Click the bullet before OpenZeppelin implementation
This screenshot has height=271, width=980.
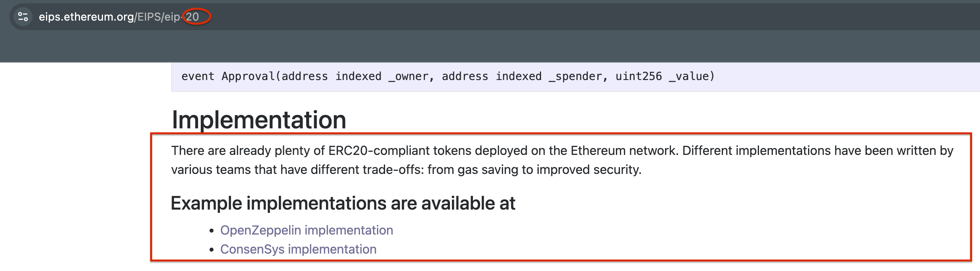(212, 231)
